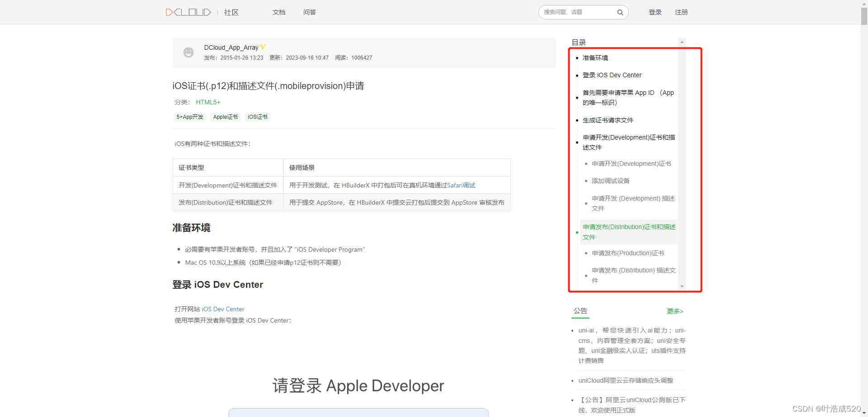Screen dimensions: 868x417
Task: Click the 注册 link
Action: pos(681,12)
